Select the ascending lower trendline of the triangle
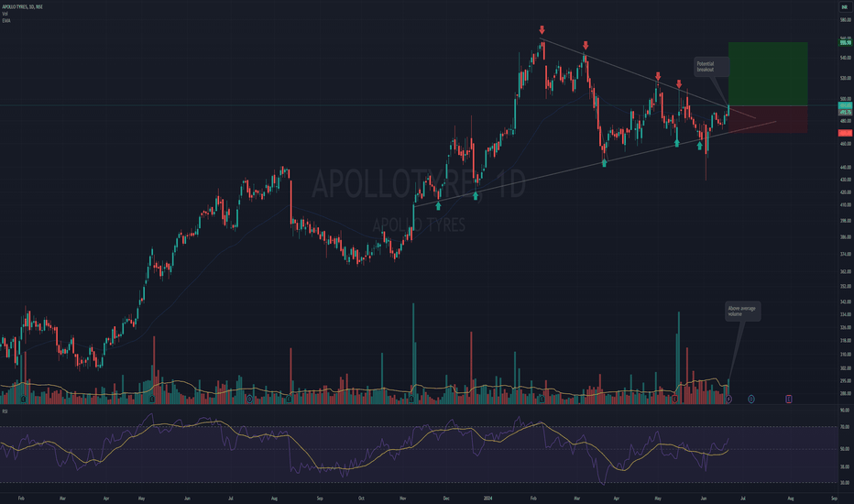The image size is (854, 504). tap(595, 163)
